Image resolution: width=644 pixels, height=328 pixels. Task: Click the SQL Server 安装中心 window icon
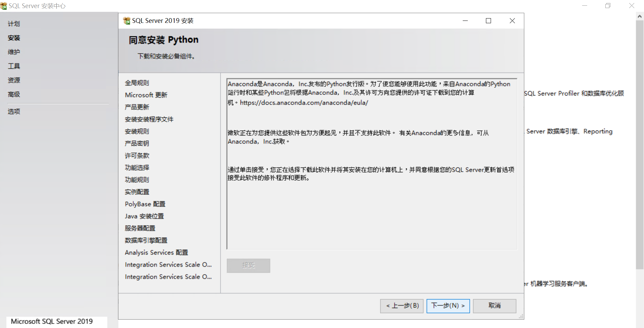pos(4,6)
